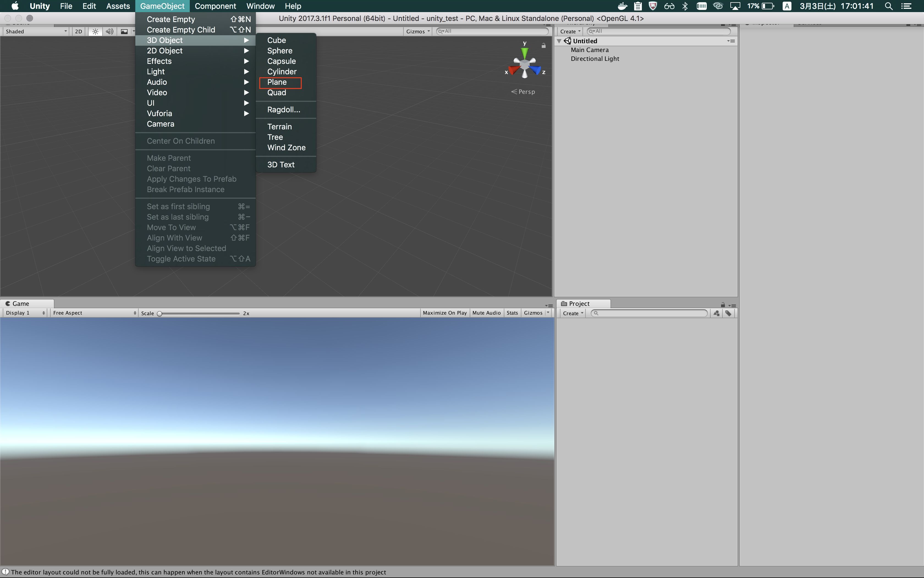This screenshot has height=578, width=924.
Task: Switch to the Project tab
Action: pyautogui.click(x=584, y=304)
